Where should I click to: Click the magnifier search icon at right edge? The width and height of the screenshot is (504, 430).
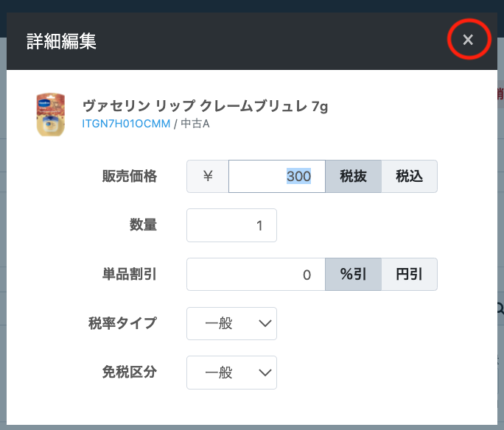[x=500, y=309]
